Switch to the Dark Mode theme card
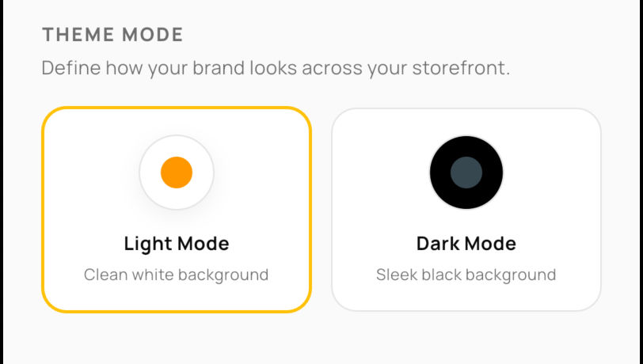Viewport: 643px width, 364px height. click(466, 210)
